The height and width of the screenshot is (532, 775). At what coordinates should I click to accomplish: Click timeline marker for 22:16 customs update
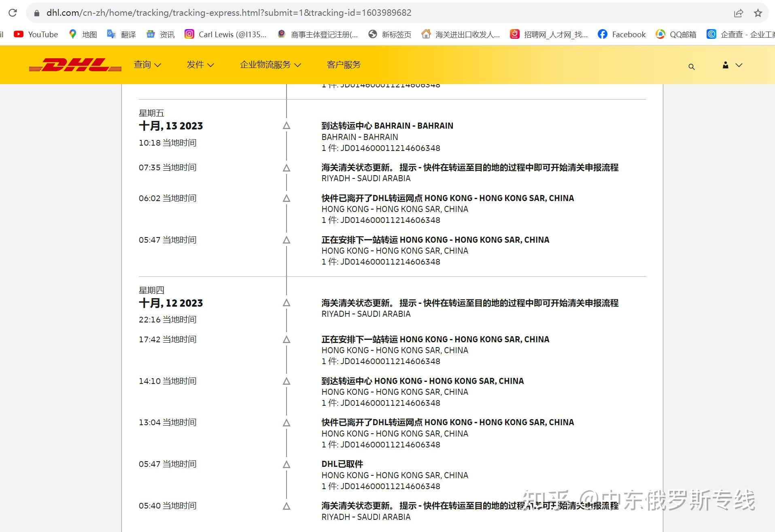tap(287, 303)
